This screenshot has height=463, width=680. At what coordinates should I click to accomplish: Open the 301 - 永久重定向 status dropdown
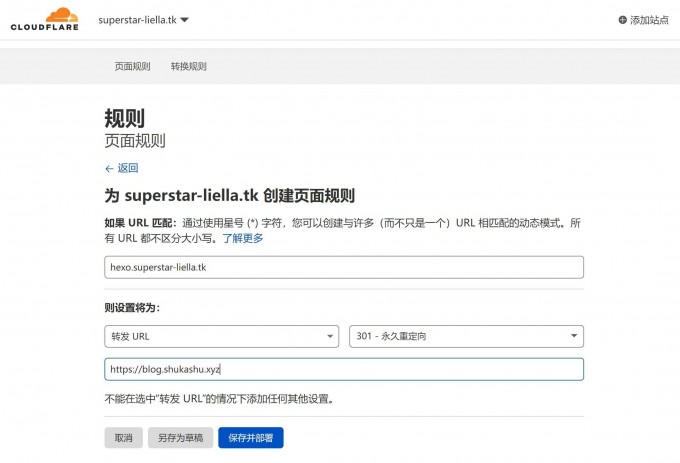point(466,336)
